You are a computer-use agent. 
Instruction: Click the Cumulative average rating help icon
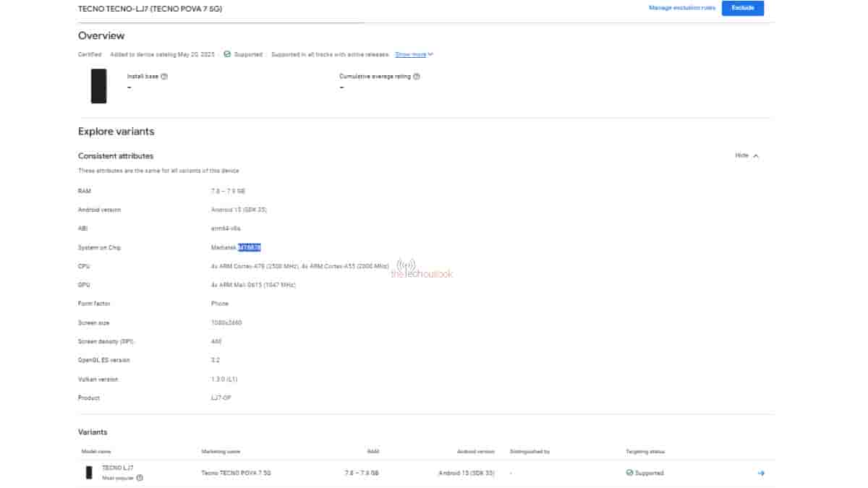[x=417, y=76]
